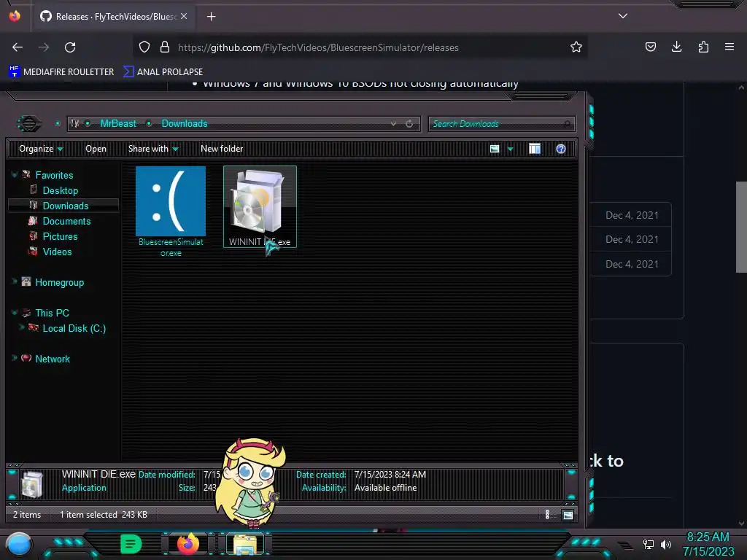The image size is (747, 560).
Task: Open Homegroup in the navigation pane
Action: [59, 282]
